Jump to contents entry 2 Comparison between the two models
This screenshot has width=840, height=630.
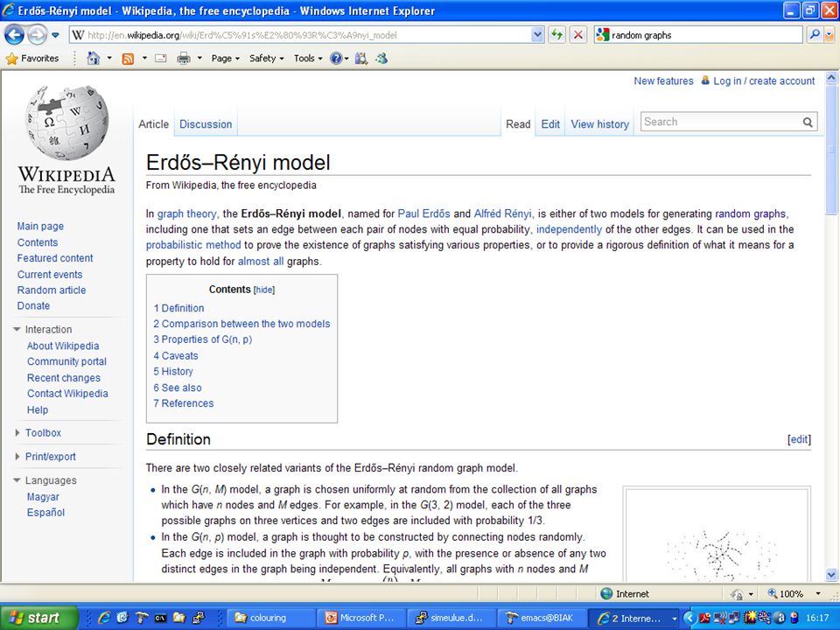(241, 324)
